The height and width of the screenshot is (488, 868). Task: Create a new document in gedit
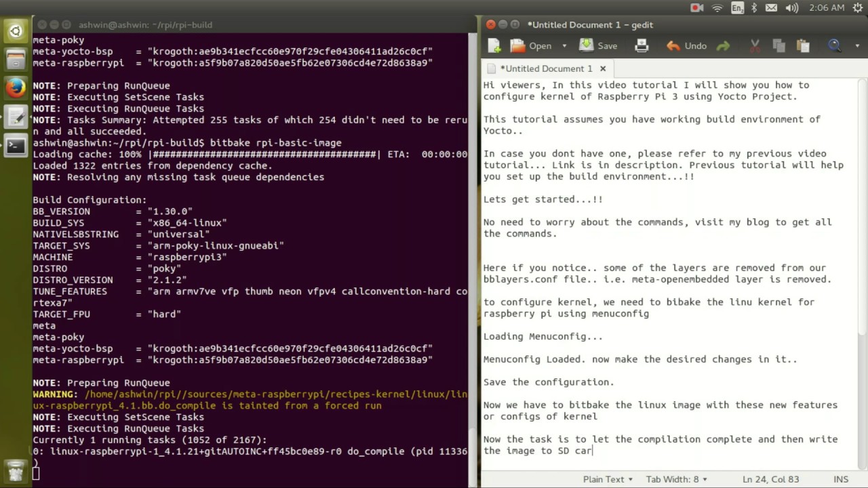tap(494, 45)
